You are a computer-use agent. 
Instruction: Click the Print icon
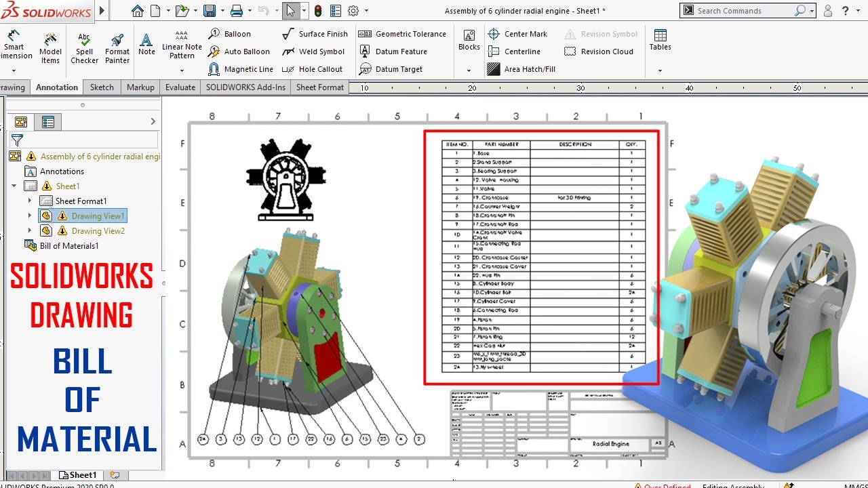(x=237, y=11)
